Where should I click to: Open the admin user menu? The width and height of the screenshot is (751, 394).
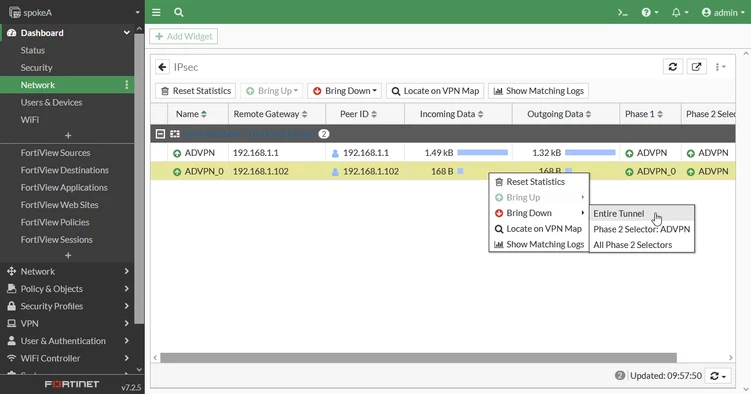coord(723,12)
